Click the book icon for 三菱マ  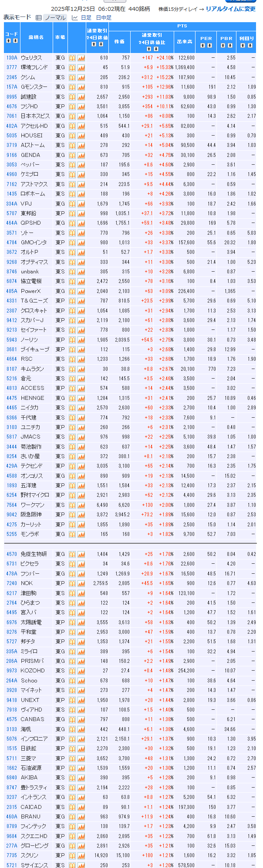click(72, 758)
